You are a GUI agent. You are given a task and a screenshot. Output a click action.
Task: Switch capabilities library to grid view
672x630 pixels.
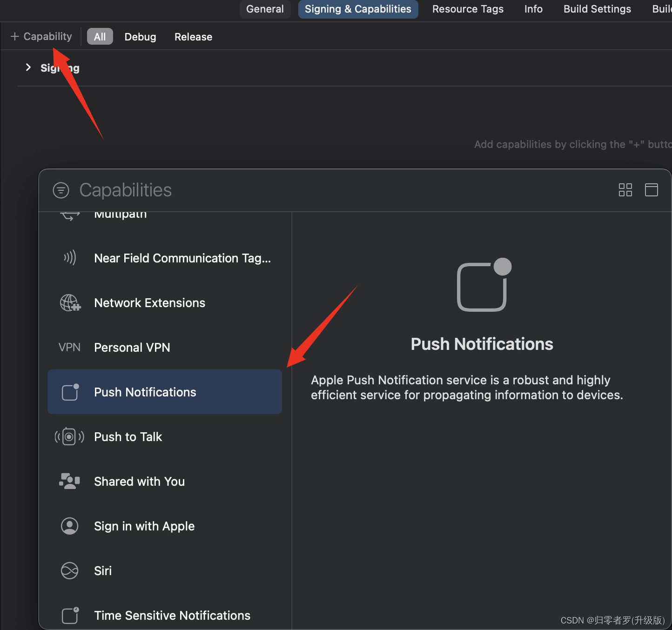click(625, 190)
